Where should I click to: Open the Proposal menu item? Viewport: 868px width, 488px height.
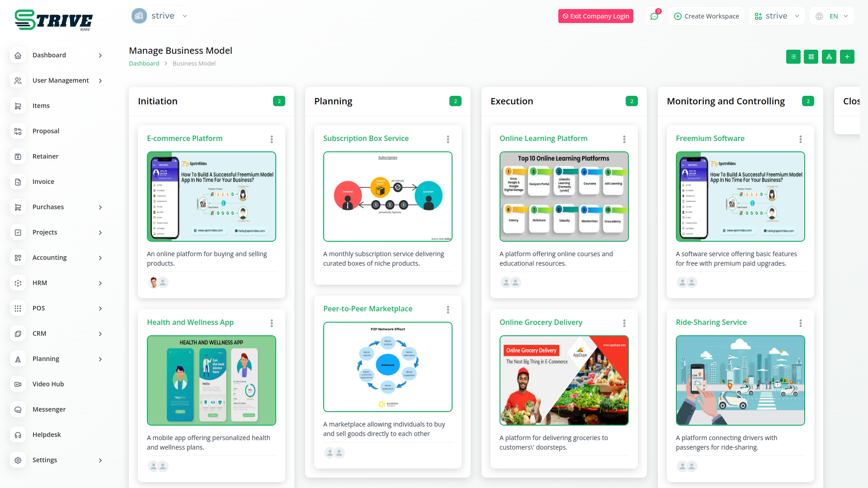pyautogui.click(x=46, y=131)
